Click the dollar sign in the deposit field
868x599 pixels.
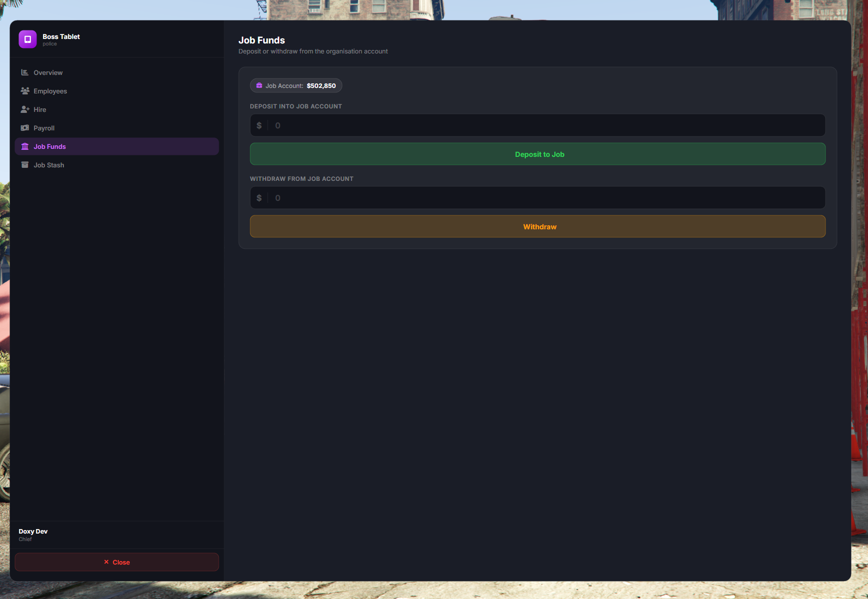[259, 125]
